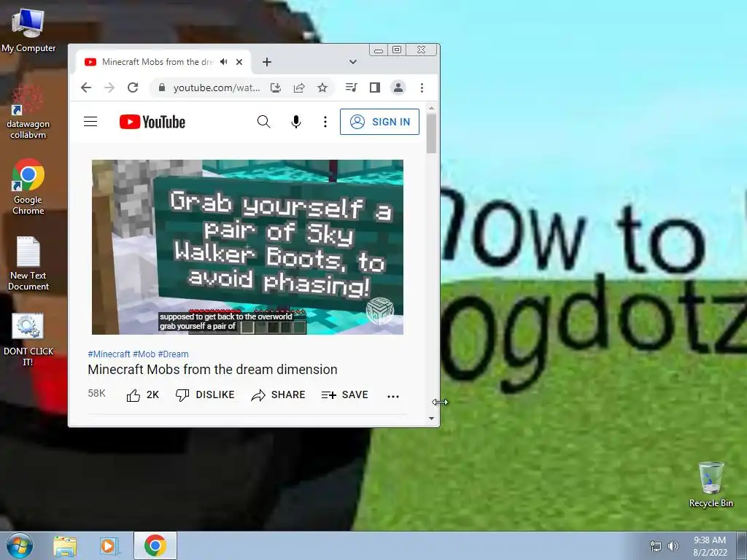
Task: Click the channel watermark on video
Action: tap(379, 311)
